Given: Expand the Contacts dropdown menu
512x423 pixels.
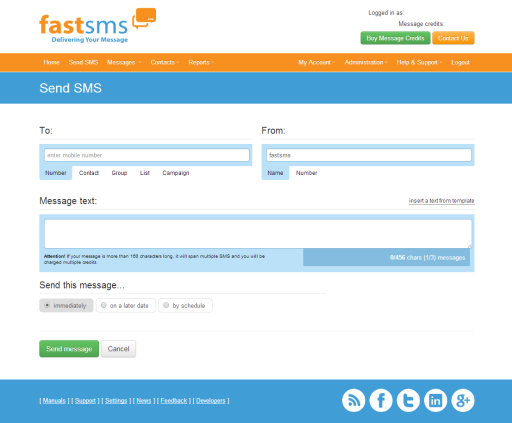Looking at the screenshot, I should pyautogui.click(x=165, y=62).
